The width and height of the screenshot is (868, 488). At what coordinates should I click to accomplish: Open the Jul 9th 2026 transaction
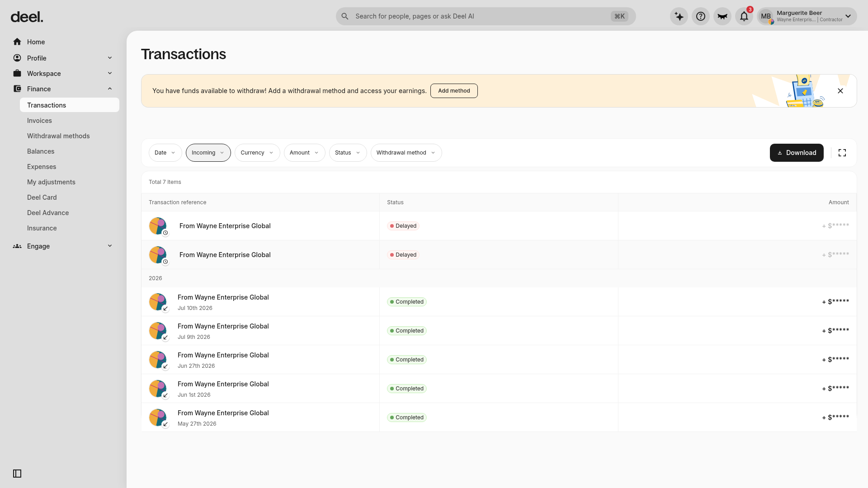click(x=499, y=331)
